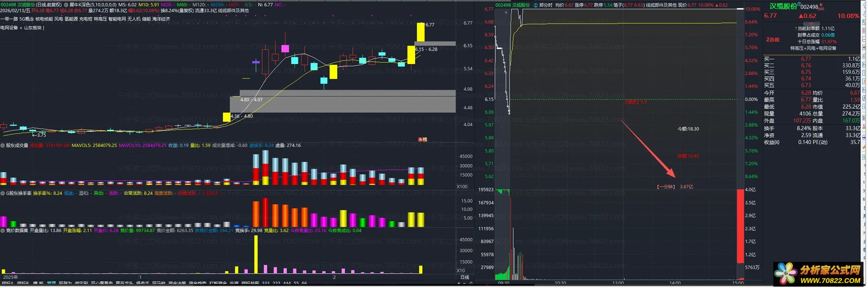The width and height of the screenshot is (868, 288).
Task: Close the intraday chart overlay with the x
Action: point(506,13)
